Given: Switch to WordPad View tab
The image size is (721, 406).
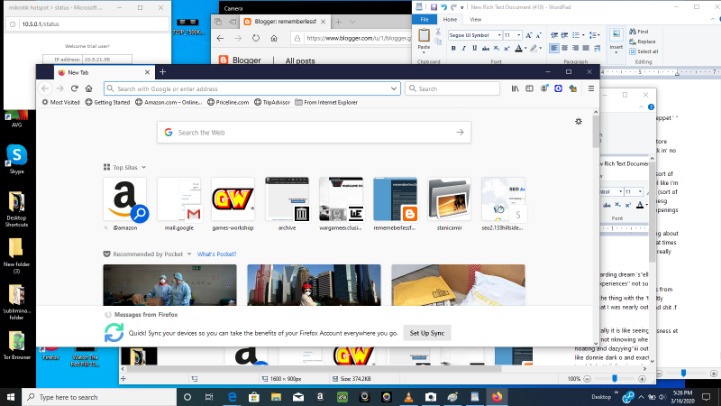Looking at the screenshot, I should tap(475, 19).
